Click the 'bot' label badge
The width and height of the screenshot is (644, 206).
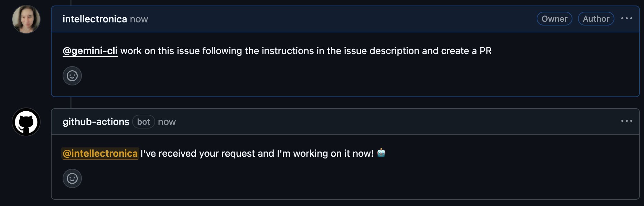(143, 122)
